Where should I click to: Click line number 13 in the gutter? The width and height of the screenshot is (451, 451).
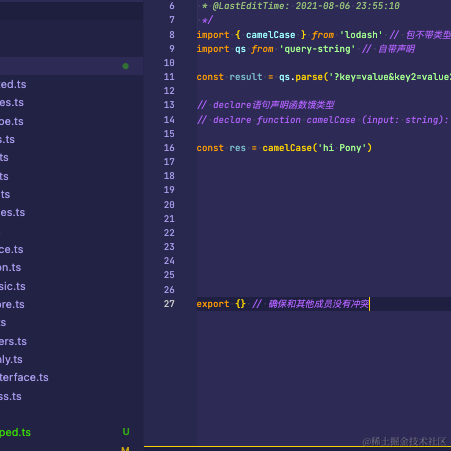tap(169, 105)
